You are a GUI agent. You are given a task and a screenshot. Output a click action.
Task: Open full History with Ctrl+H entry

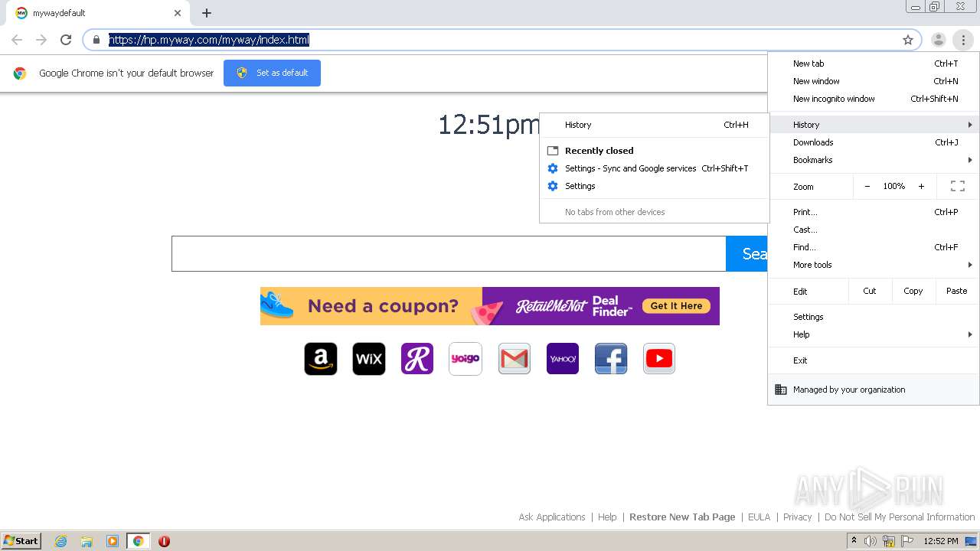coord(655,125)
